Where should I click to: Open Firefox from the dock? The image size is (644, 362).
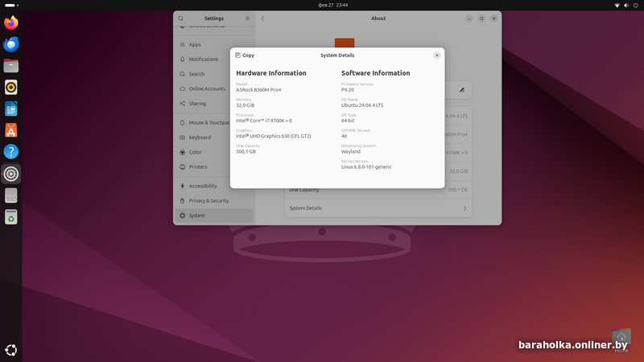(11, 23)
